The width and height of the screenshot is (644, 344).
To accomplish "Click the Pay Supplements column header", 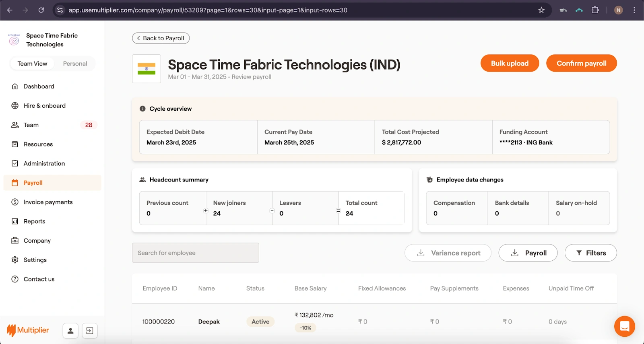I will [x=454, y=288].
